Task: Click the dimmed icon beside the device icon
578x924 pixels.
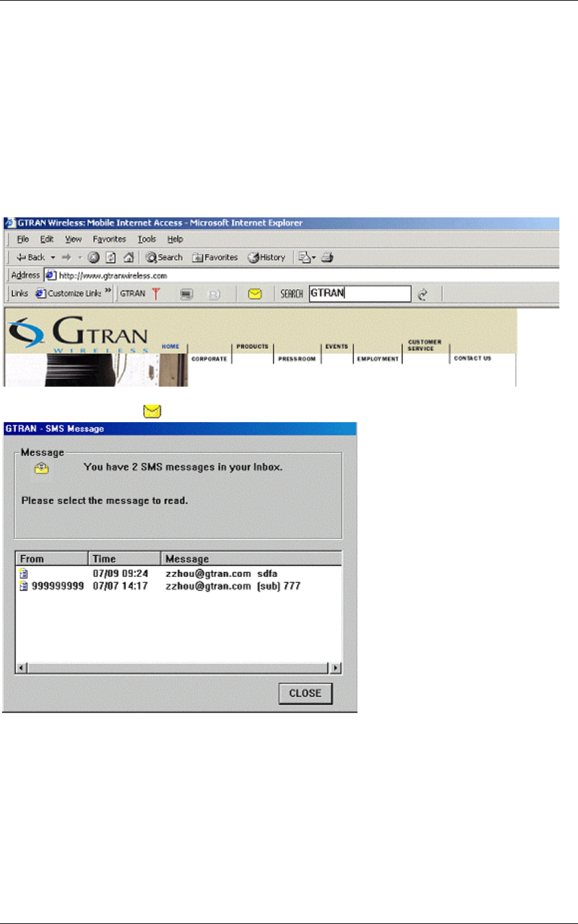Action: [x=214, y=294]
